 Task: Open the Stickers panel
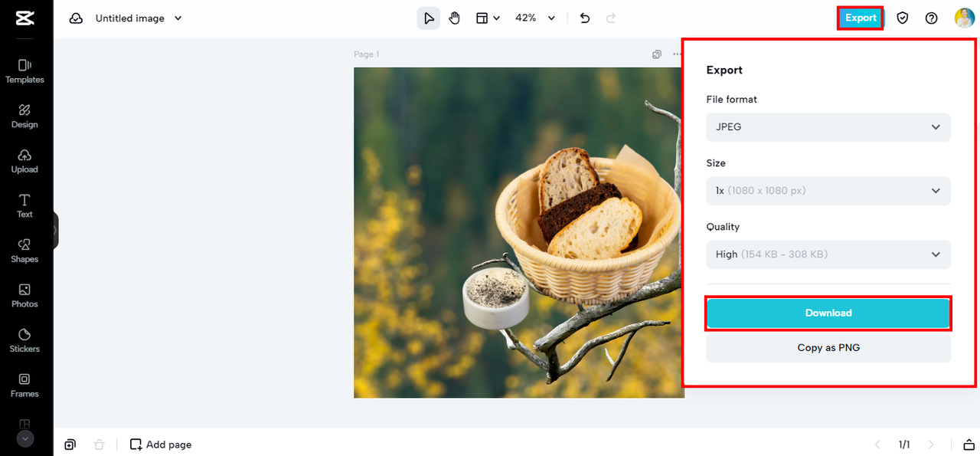click(x=24, y=340)
